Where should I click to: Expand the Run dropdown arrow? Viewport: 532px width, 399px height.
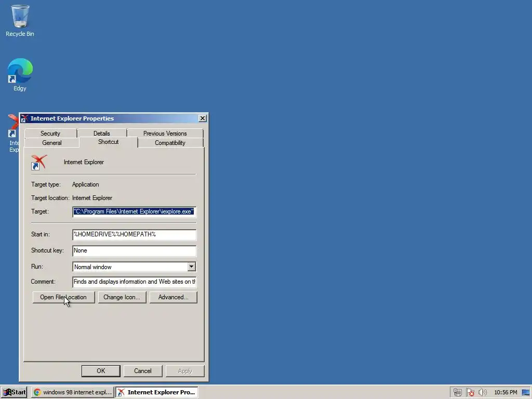(191, 267)
